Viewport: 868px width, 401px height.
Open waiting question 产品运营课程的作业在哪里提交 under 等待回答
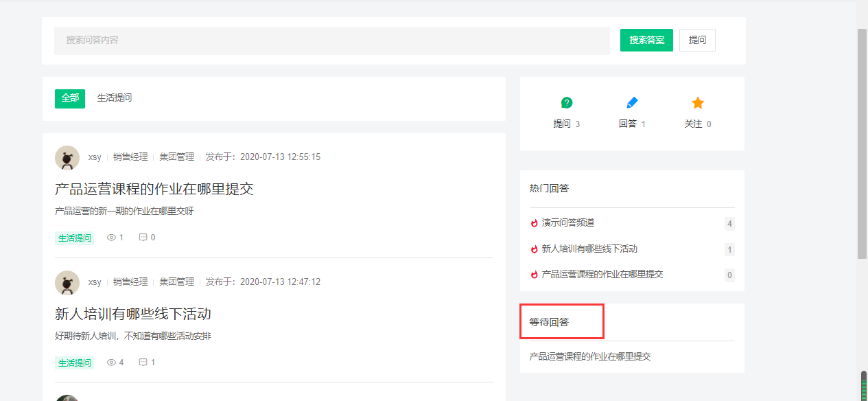[590, 357]
